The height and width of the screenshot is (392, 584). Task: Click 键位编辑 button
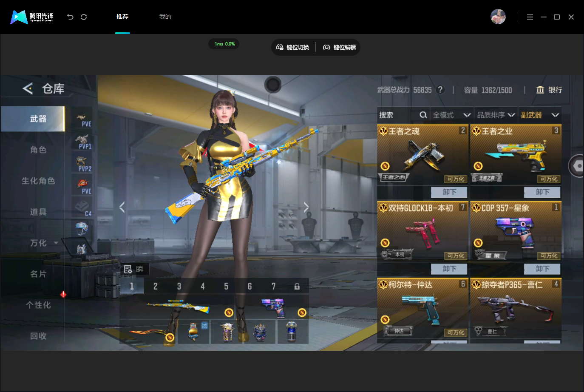[x=339, y=47]
